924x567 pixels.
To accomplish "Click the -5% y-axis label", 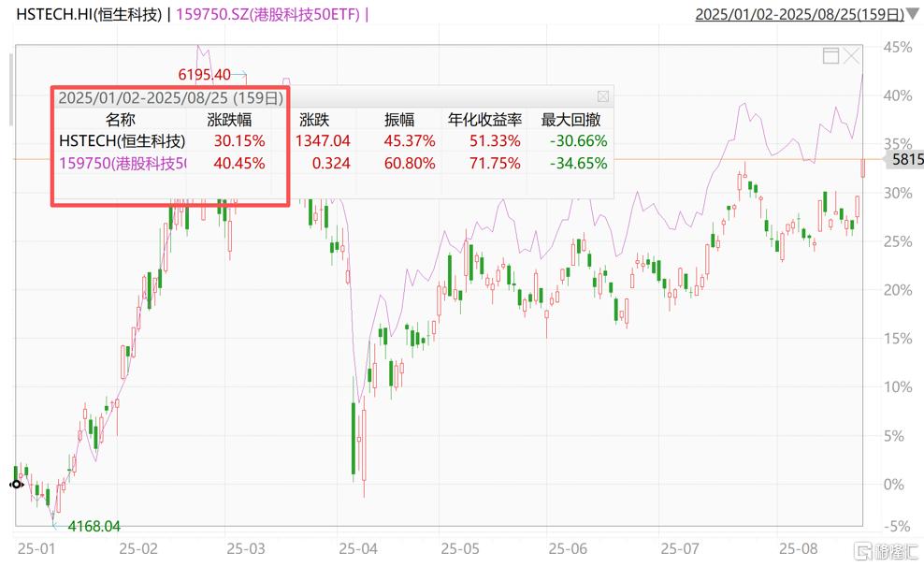I will (900, 527).
